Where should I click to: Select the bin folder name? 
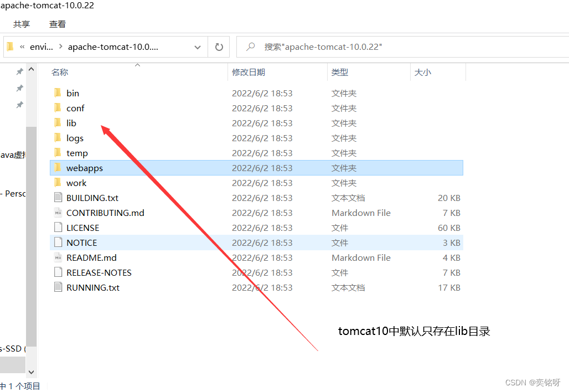[x=73, y=93]
